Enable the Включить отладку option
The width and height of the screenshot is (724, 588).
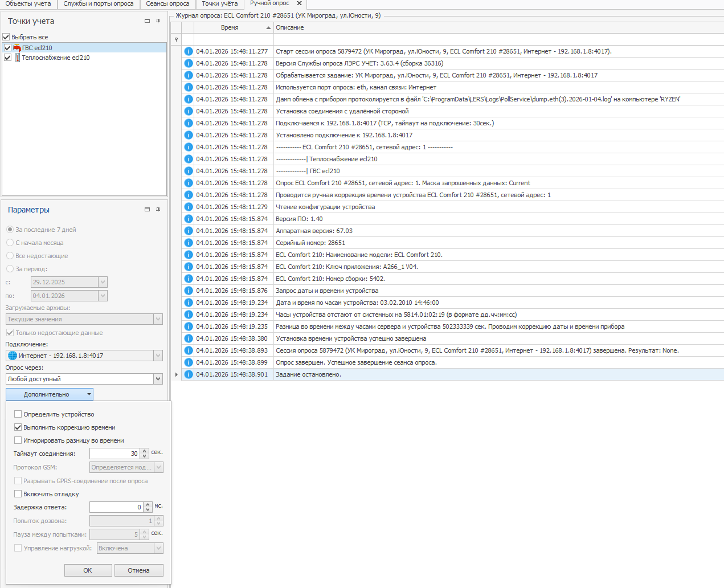pyautogui.click(x=18, y=494)
